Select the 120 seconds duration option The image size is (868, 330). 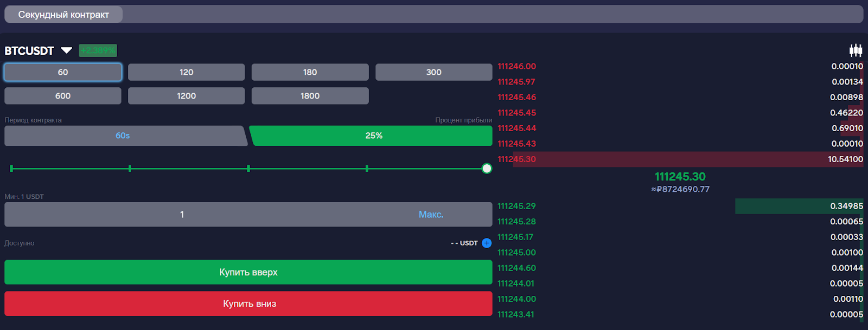point(186,72)
